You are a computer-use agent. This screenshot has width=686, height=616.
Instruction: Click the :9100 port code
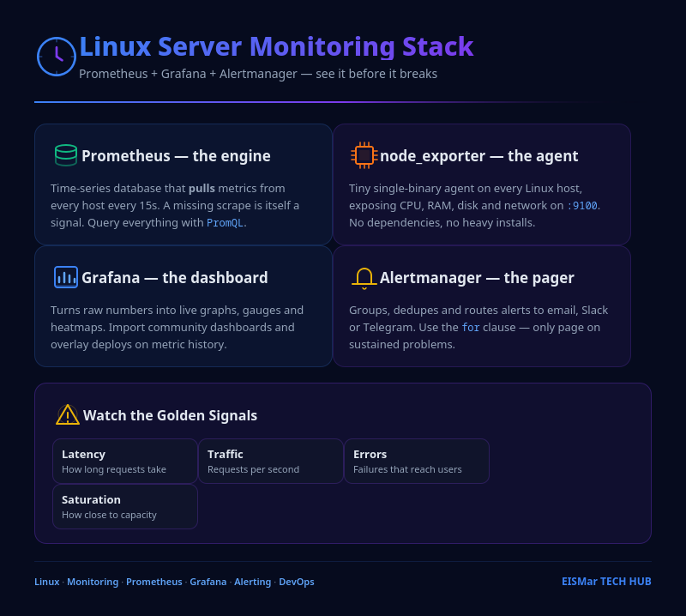tap(582, 206)
